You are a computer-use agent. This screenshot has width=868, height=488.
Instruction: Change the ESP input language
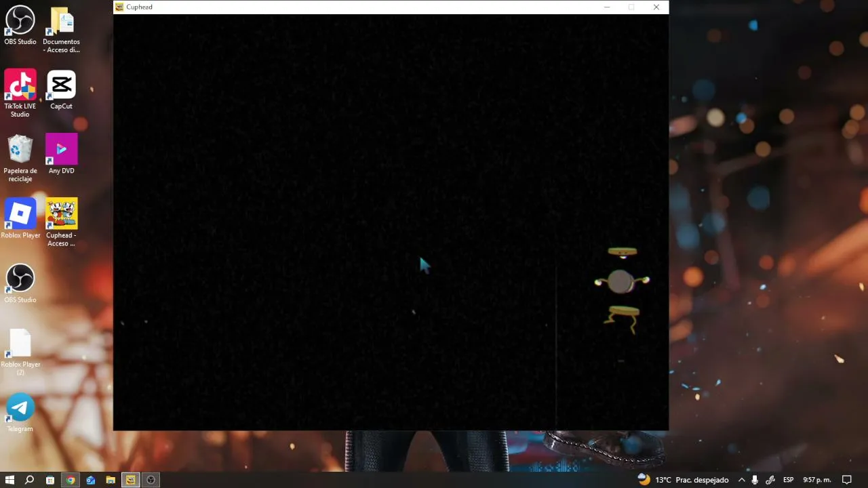789,480
